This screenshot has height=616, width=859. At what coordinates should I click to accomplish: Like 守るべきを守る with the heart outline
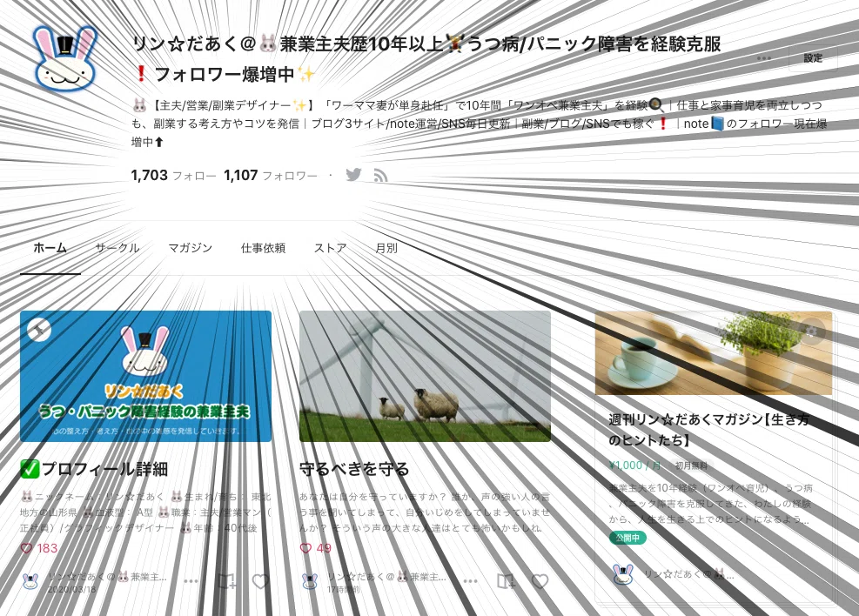tap(540, 581)
